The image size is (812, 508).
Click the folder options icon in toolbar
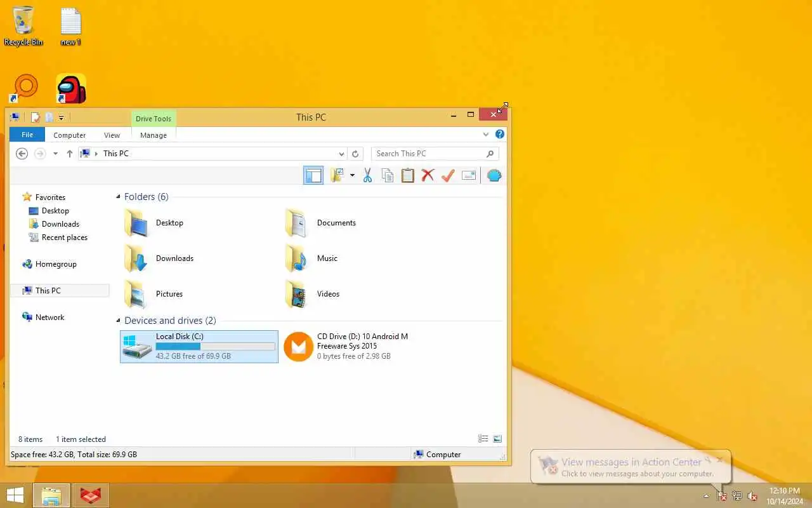(337, 176)
